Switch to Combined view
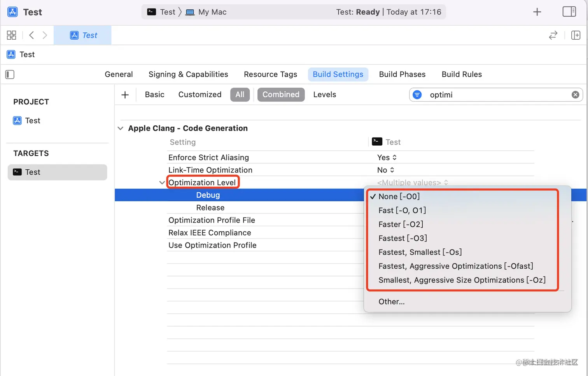Screen dimensions: 588x376 (281, 95)
